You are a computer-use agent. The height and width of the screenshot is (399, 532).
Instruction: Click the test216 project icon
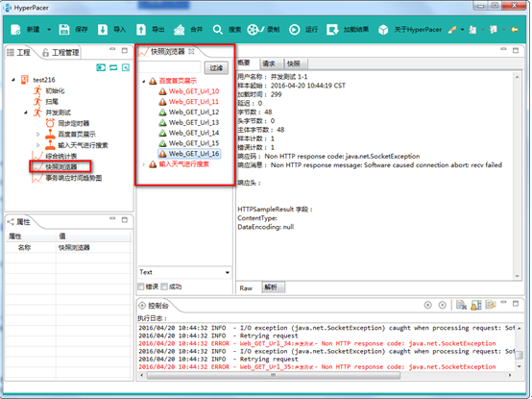[x=24, y=80]
